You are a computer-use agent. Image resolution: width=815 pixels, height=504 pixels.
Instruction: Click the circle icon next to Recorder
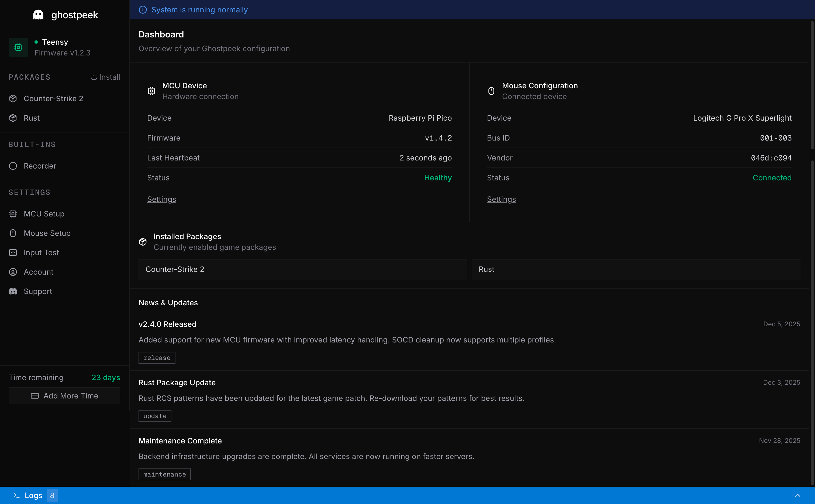coord(13,166)
